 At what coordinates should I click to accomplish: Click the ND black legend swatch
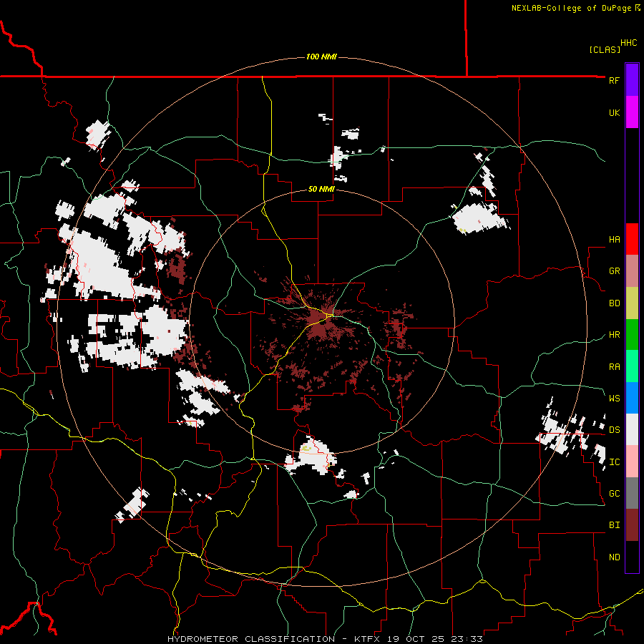(x=632, y=557)
